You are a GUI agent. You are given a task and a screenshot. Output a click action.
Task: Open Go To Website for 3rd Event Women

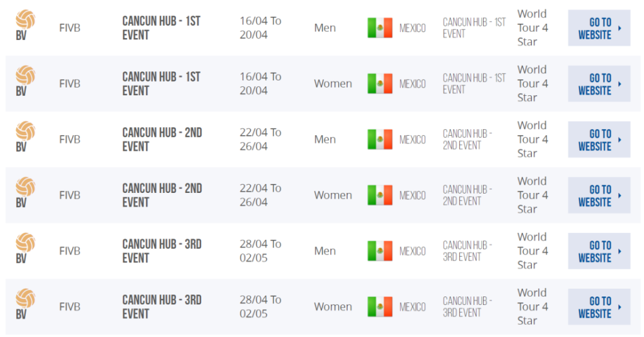(599, 307)
